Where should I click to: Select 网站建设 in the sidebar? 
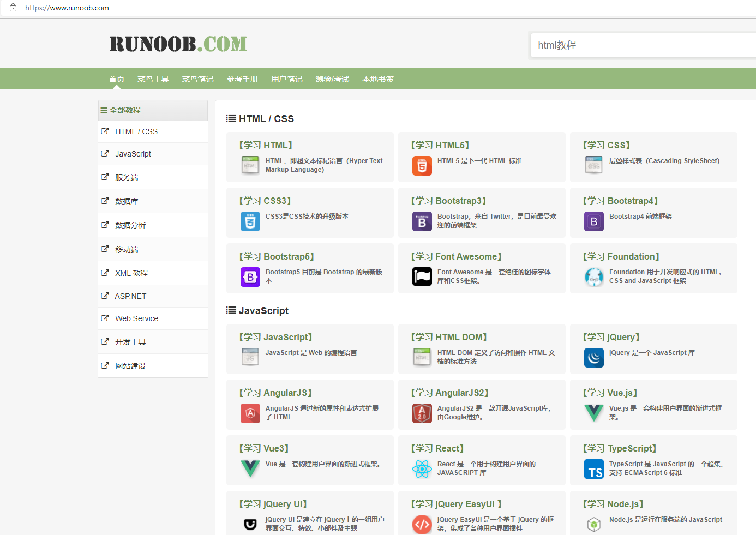(x=153, y=366)
